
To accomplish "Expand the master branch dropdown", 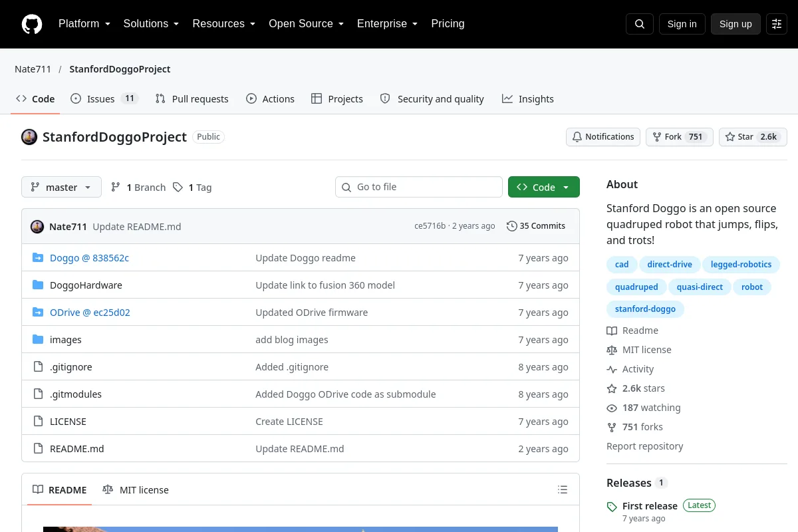I will (61, 188).
